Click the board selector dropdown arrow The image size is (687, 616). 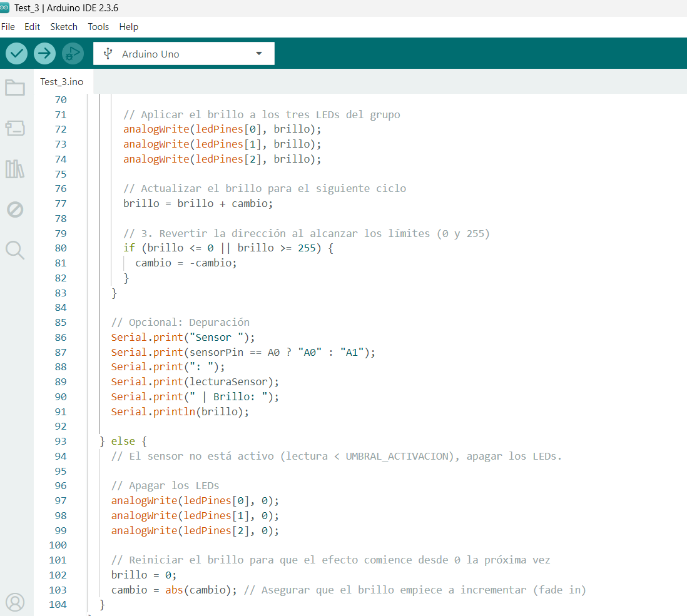[259, 54]
